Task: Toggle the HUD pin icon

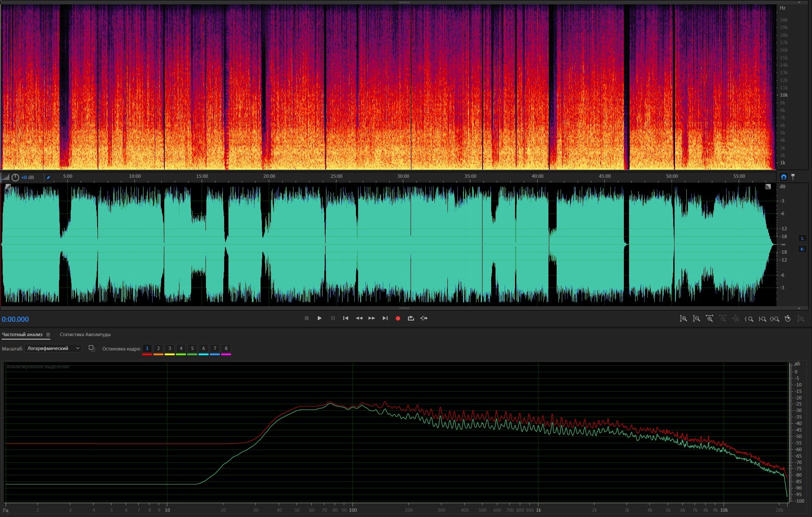Action: click(x=48, y=177)
